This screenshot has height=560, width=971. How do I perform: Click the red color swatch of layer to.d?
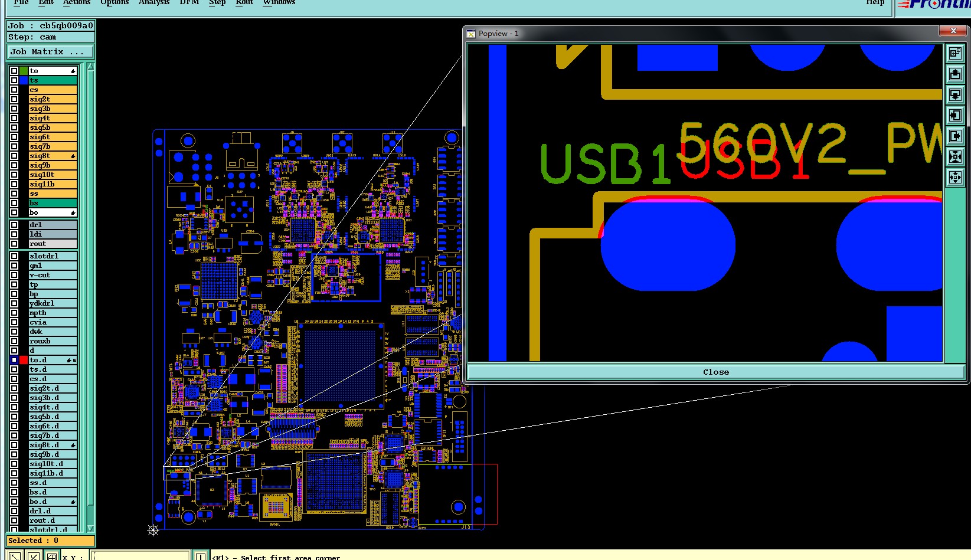pyautogui.click(x=24, y=360)
